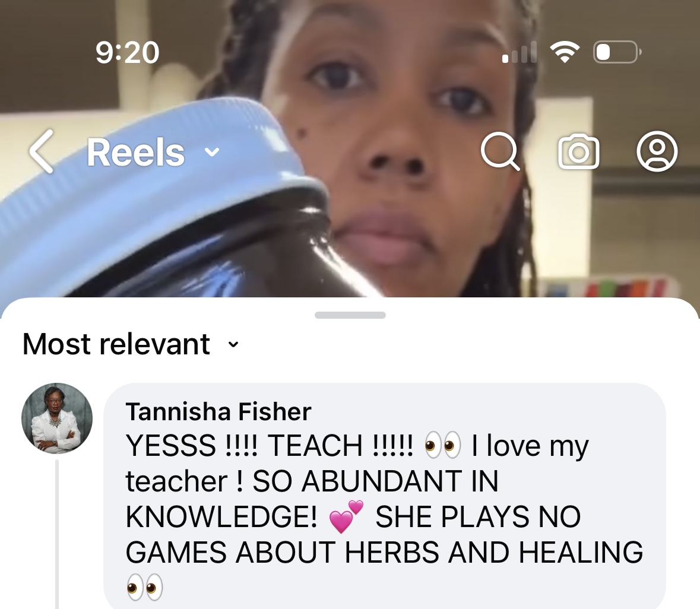Click the small arrow next to Most relevant

pyautogui.click(x=233, y=344)
